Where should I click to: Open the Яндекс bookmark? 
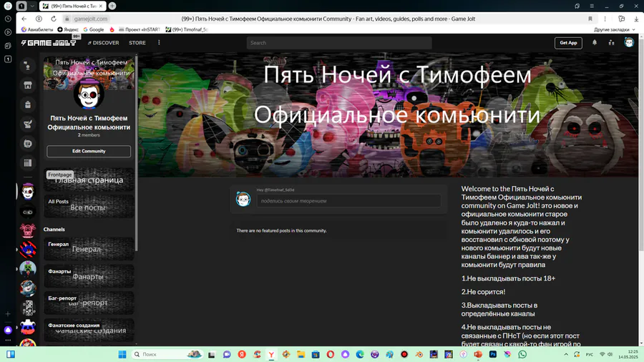(68, 29)
